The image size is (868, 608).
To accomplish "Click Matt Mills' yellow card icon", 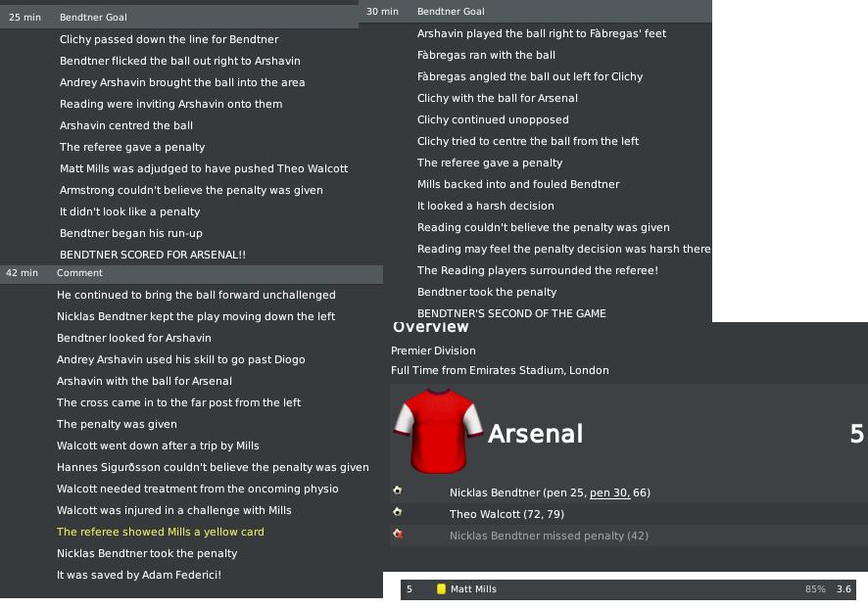I will (441, 589).
